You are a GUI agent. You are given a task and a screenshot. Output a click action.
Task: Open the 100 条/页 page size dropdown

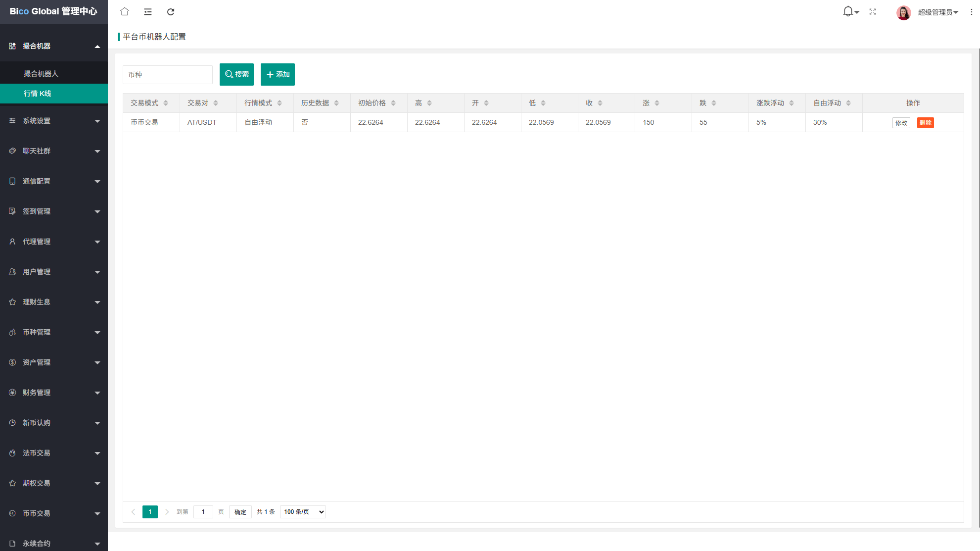pyautogui.click(x=303, y=512)
